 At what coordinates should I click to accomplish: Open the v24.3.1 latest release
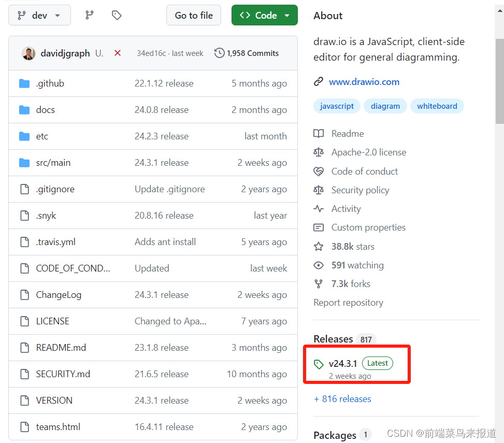click(x=342, y=364)
